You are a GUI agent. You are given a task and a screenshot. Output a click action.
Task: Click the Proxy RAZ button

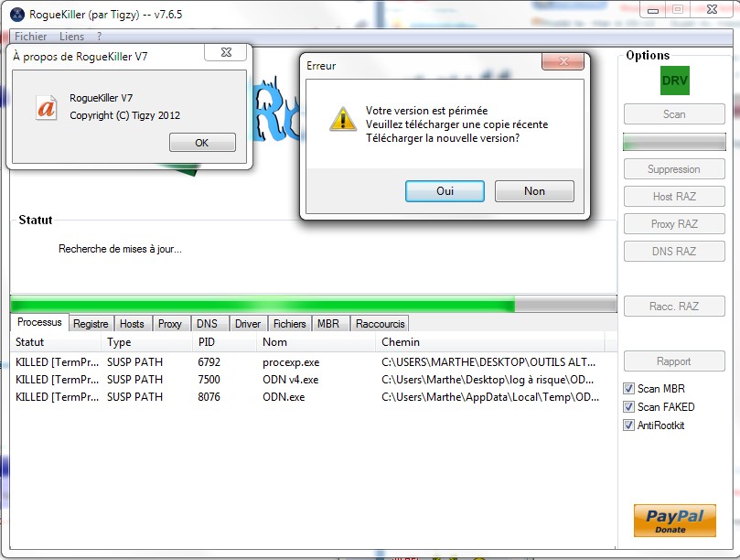[x=674, y=224]
